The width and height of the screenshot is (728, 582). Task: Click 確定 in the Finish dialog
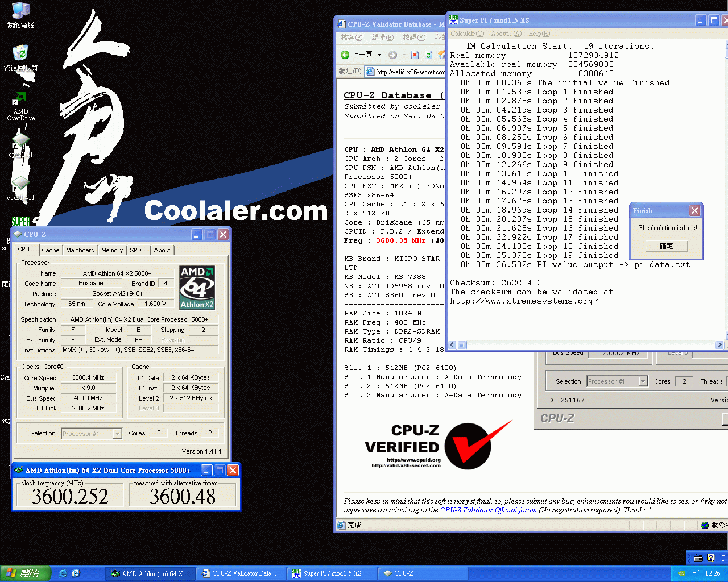(x=666, y=246)
